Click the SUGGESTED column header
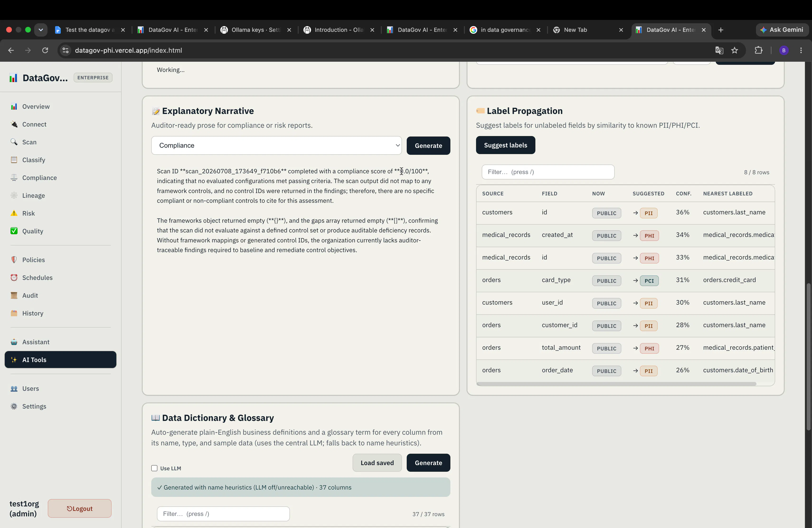The height and width of the screenshot is (528, 812). coord(648,193)
